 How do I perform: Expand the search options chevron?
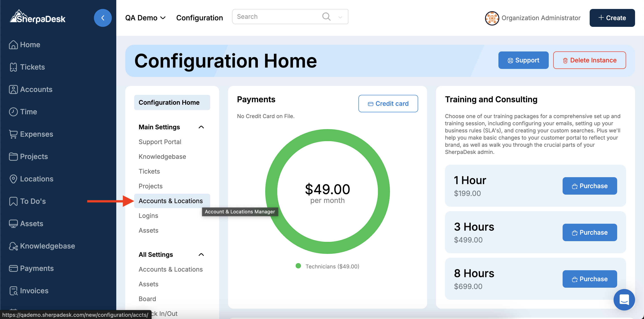pyautogui.click(x=340, y=17)
